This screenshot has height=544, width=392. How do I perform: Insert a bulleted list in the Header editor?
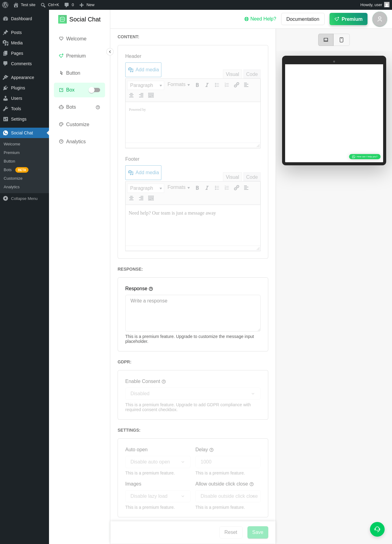click(217, 85)
